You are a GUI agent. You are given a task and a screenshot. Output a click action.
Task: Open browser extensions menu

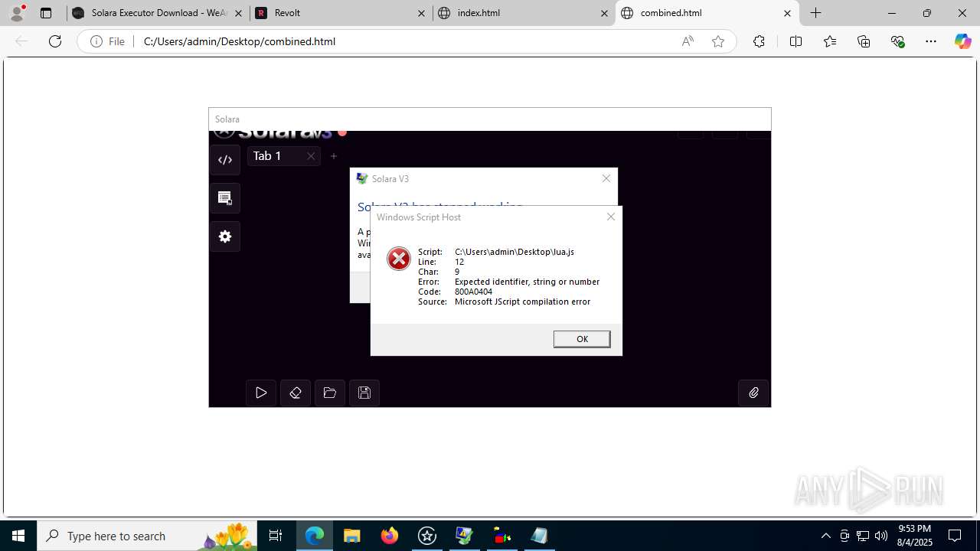759,41
